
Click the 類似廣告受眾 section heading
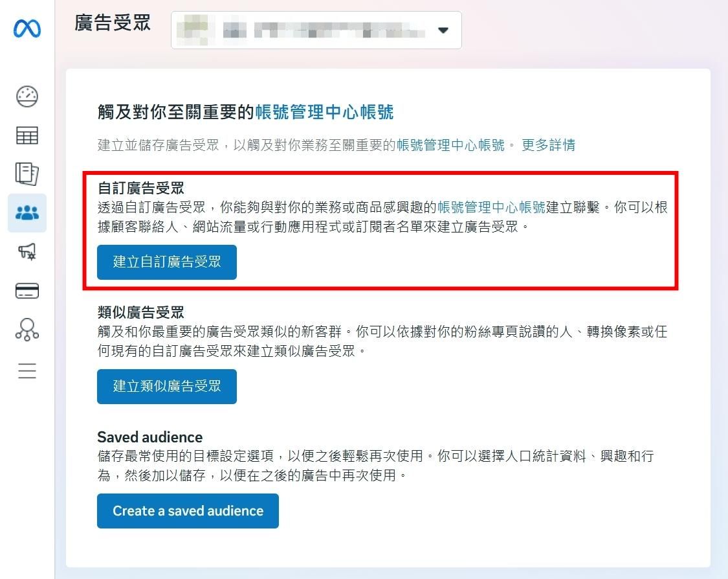coord(140,313)
